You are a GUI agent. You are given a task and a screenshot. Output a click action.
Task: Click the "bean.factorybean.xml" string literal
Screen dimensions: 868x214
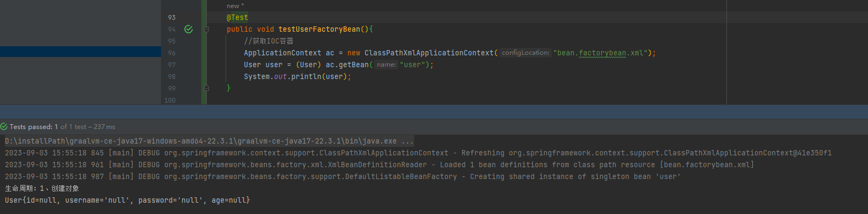600,53
